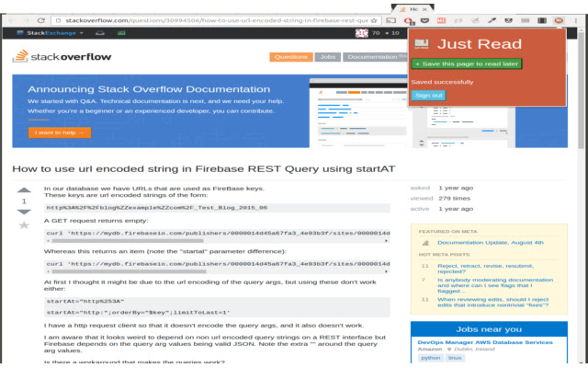588x368 pixels.
Task: Open the Is anybody moderating documentation post
Action: (495, 285)
